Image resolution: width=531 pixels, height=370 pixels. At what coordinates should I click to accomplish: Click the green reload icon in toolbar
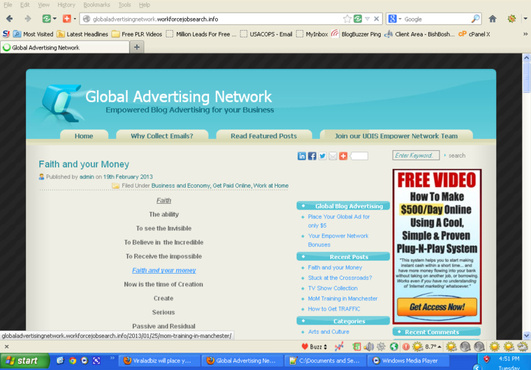[x=46, y=19]
